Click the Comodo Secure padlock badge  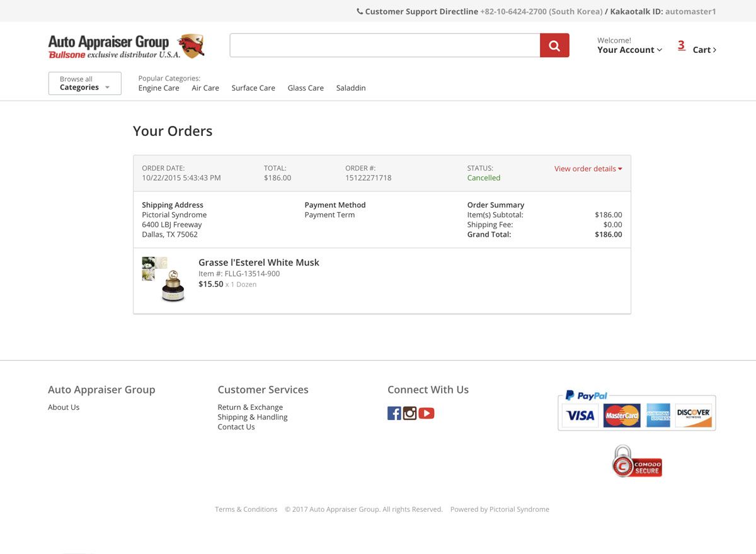(636, 461)
